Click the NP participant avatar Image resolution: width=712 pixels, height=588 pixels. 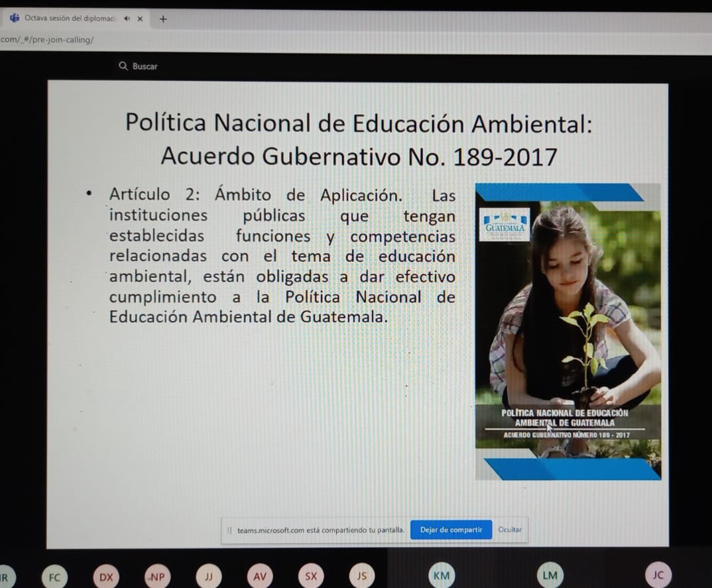click(x=156, y=577)
